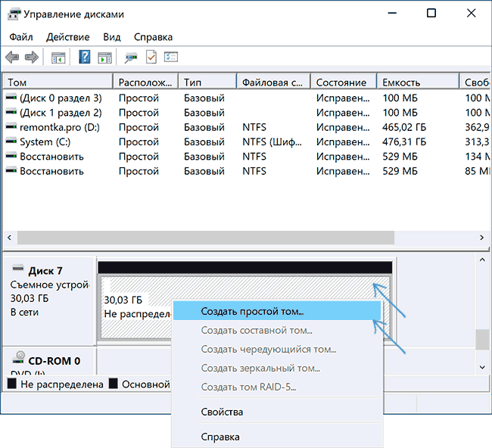Click disk pane scrollbar up arrow
Image resolution: width=492 pixels, height=448 pixels.
coord(482,260)
